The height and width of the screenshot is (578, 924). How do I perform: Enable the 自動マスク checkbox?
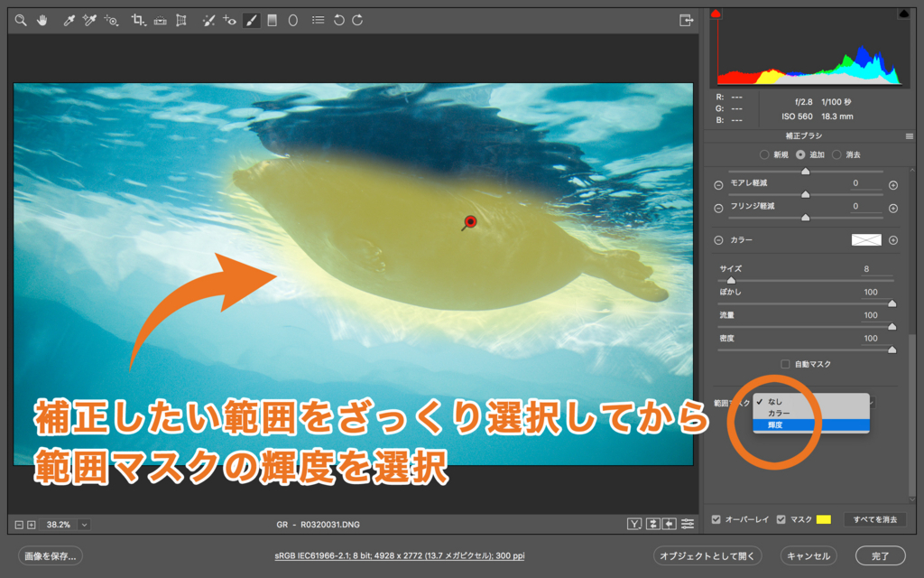[x=785, y=364]
